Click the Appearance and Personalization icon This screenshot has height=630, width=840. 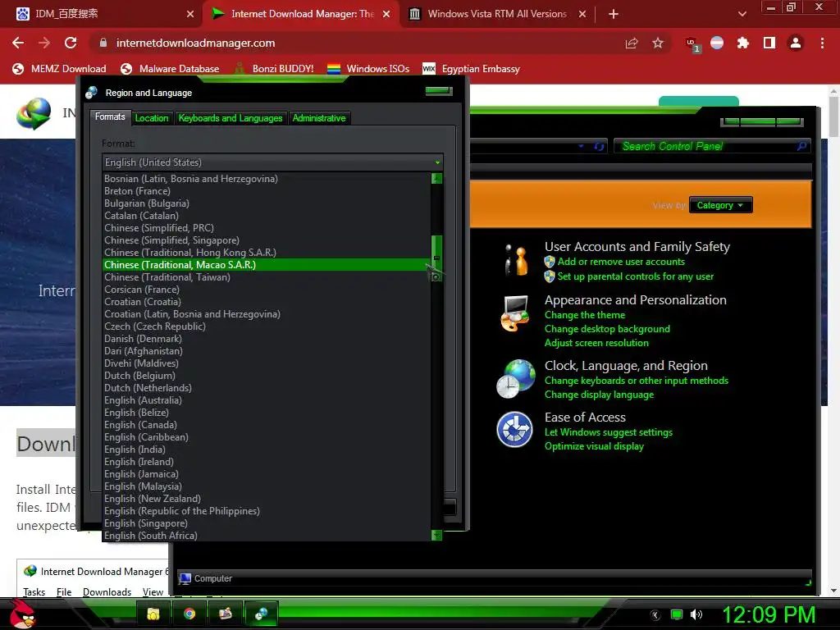tap(515, 314)
